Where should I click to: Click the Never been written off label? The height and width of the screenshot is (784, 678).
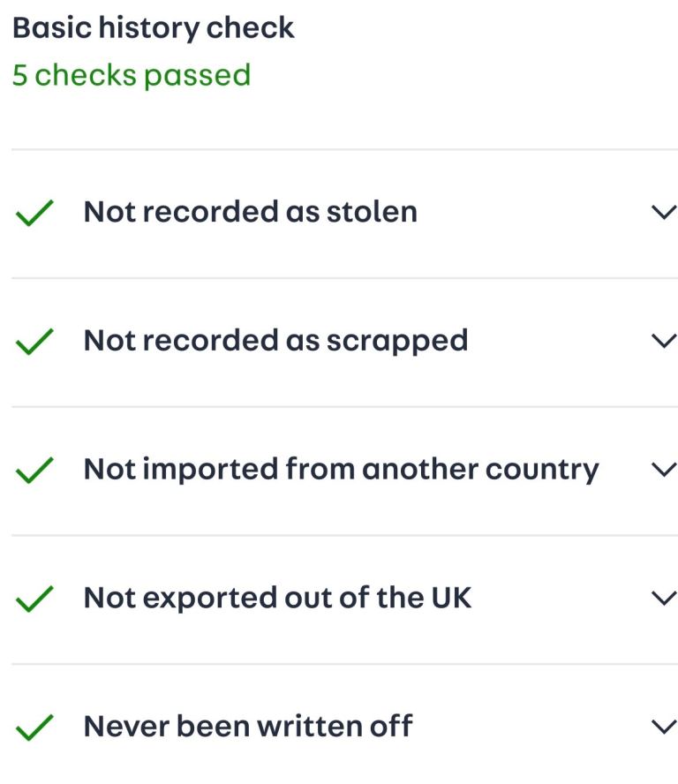(x=247, y=726)
